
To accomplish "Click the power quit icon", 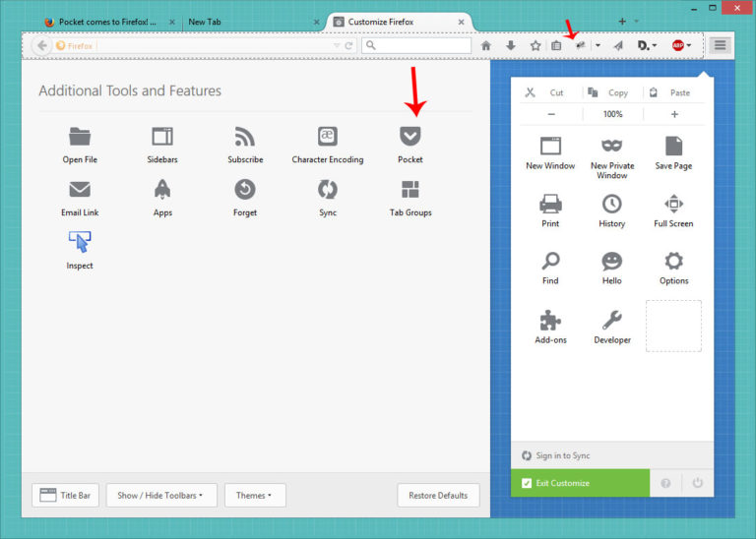I will pyautogui.click(x=698, y=483).
